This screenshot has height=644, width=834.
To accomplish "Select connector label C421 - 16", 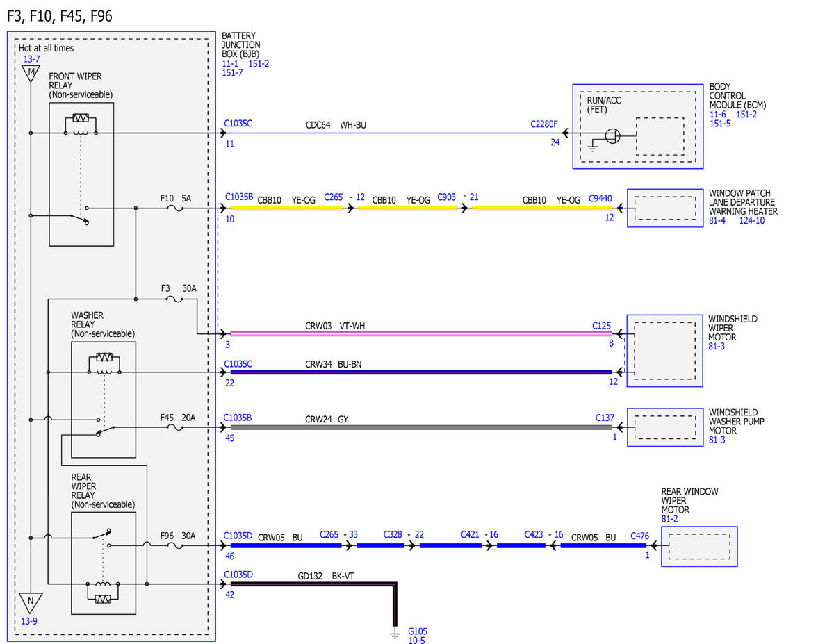I will [x=480, y=535].
